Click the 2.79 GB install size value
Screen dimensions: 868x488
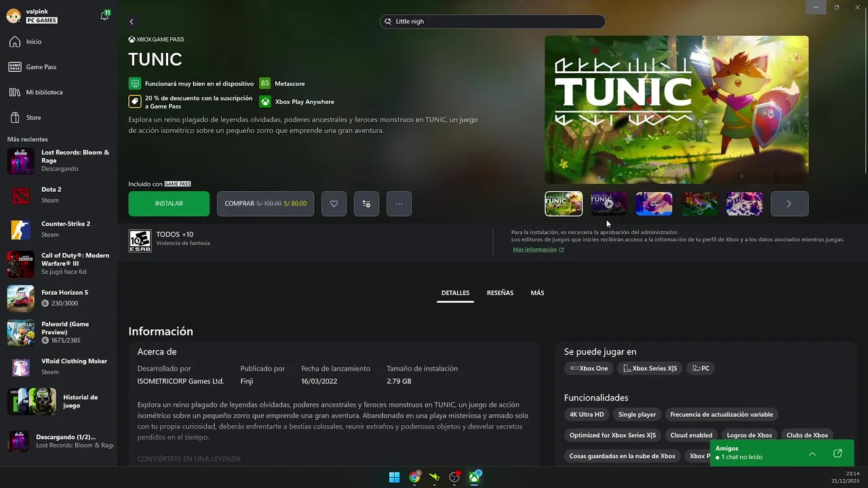[x=399, y=382]
